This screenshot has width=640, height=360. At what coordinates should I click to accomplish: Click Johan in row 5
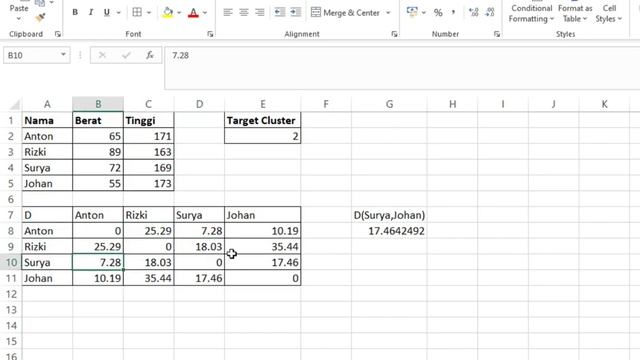(47, 184)
